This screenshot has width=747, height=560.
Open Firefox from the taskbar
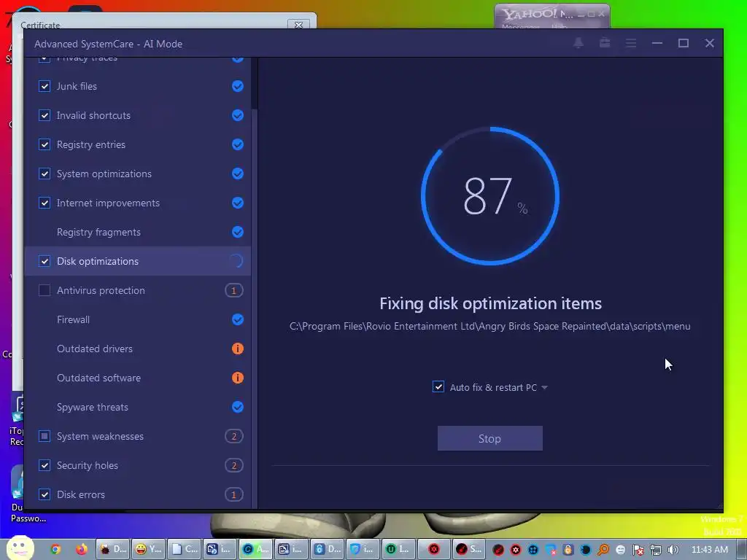[82, 549]
